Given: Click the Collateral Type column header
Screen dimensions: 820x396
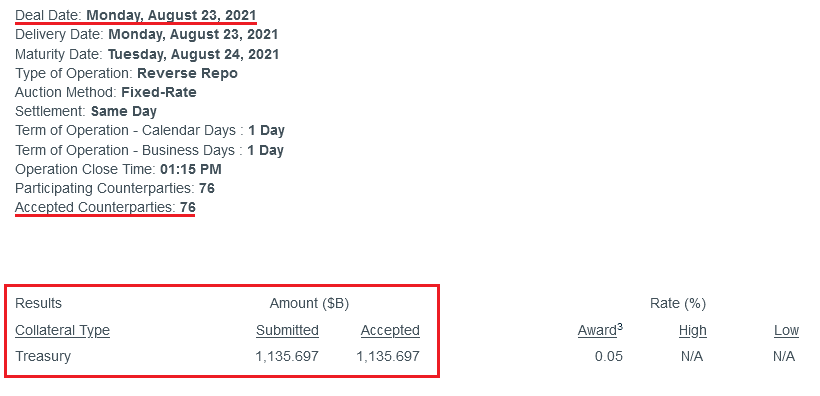Looking at the screenshot, I should 62,331.
